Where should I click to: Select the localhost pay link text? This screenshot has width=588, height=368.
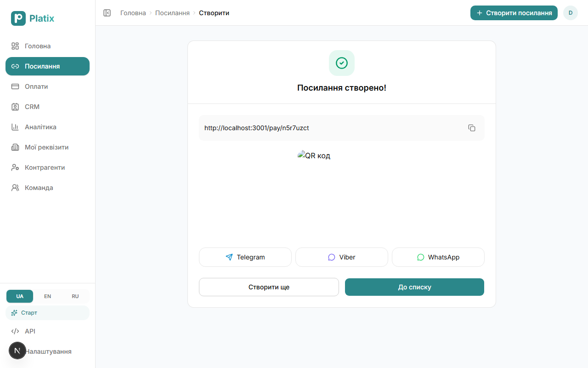(x=257, y=128)
